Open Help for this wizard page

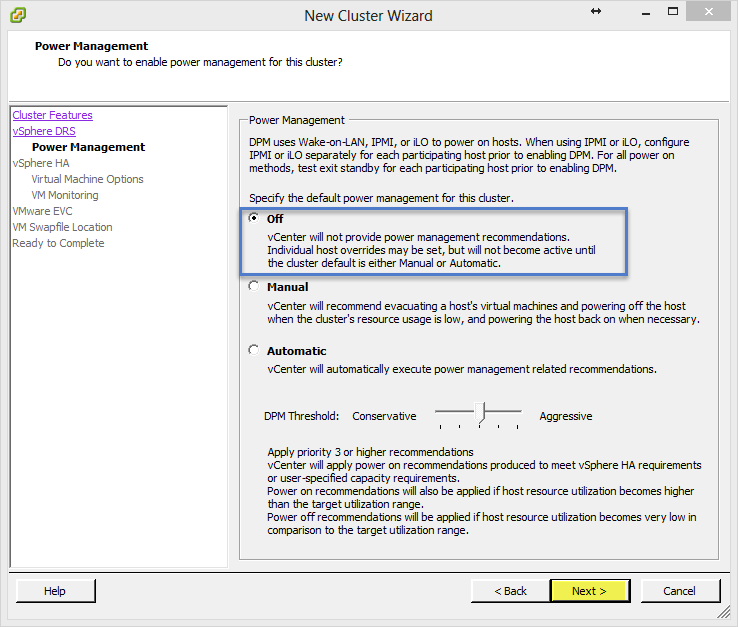[56, 591]
